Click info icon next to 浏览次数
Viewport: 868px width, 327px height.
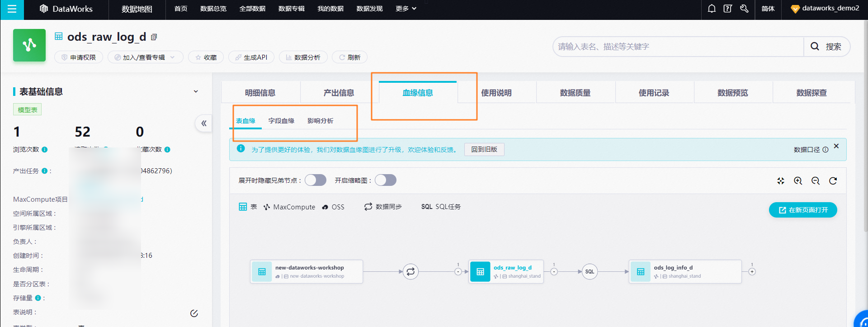45,150
